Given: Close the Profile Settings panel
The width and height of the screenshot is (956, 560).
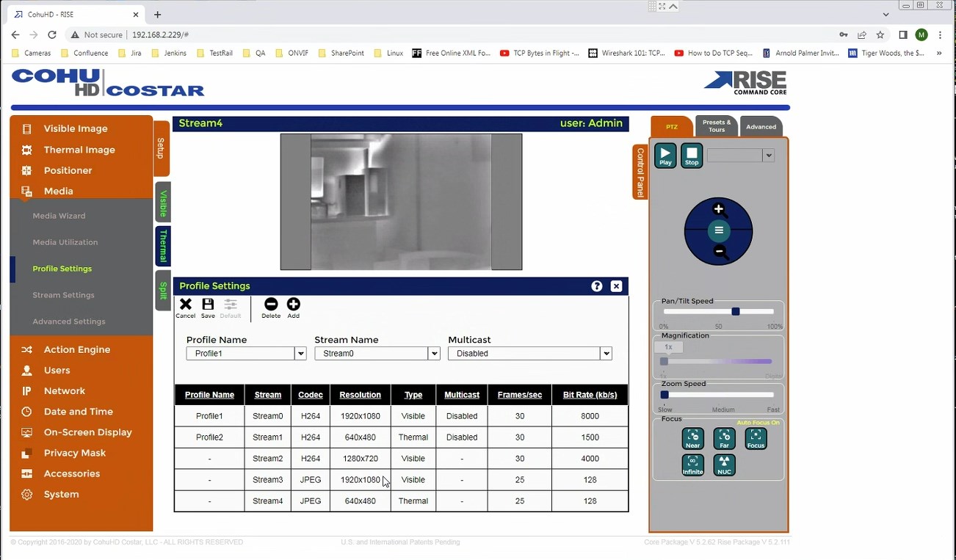Looking at the screenshot, I should pos(617,286).
